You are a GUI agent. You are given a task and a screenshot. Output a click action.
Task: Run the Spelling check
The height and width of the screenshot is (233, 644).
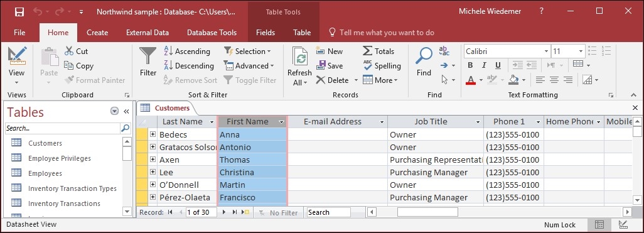point(382,66)
